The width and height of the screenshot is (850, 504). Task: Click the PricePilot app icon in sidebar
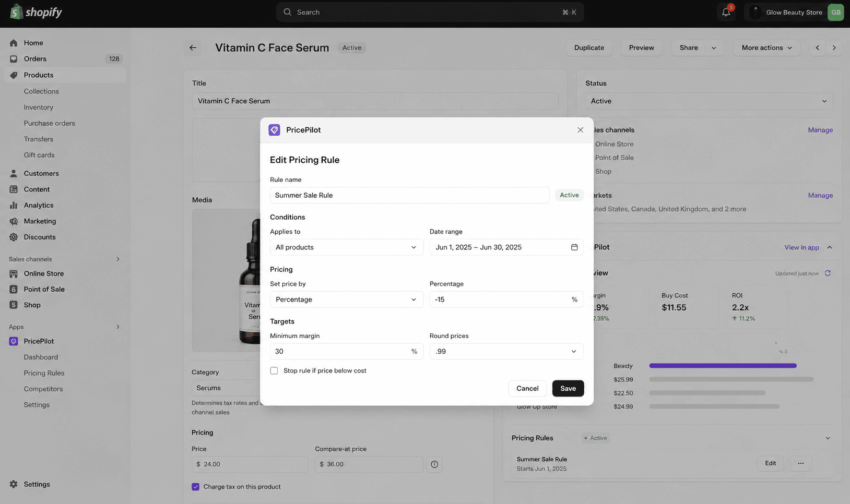(x=14, y=341)
